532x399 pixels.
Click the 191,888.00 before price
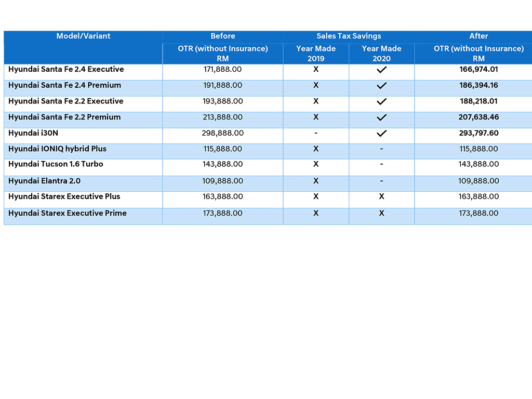point(222,85)
